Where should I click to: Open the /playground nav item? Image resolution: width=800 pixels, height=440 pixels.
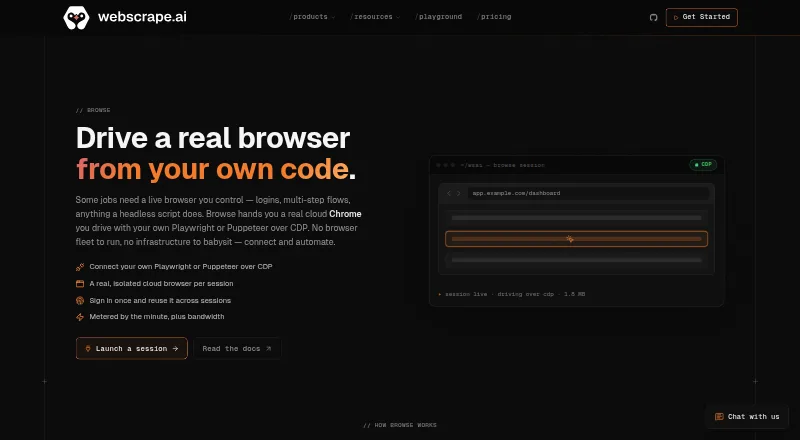click(438, 17)
